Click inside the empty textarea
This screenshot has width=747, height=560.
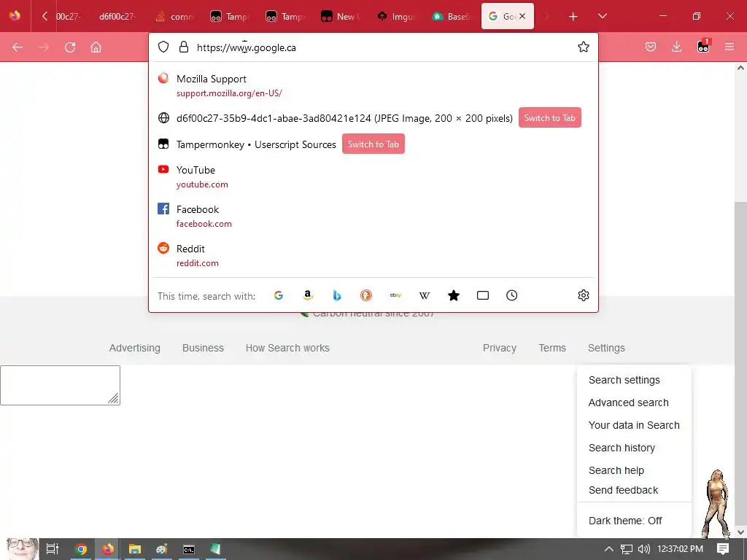(x=60, y=385)
